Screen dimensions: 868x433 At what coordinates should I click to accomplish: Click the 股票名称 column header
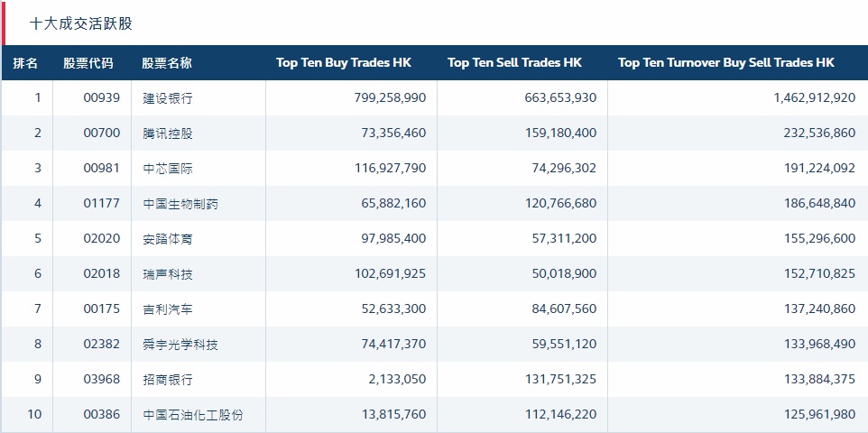point(167,63)
